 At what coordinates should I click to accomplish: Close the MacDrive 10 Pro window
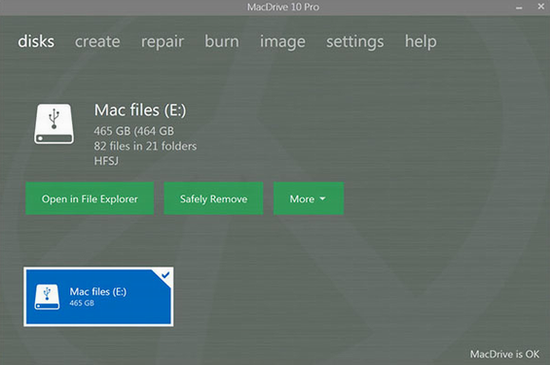(541, 6)
